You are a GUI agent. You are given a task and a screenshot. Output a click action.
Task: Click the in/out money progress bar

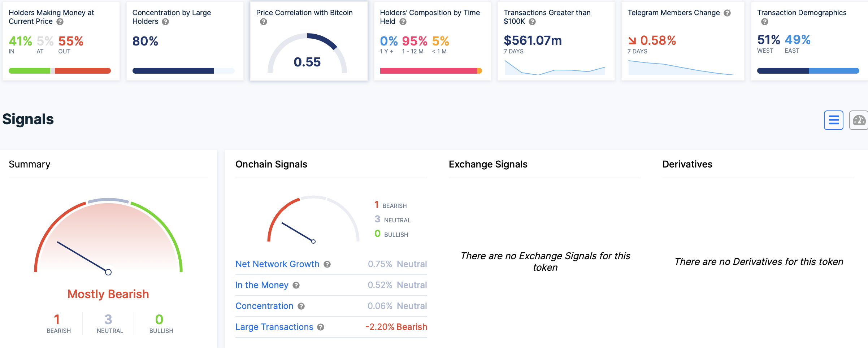click(x=60, y=71)
